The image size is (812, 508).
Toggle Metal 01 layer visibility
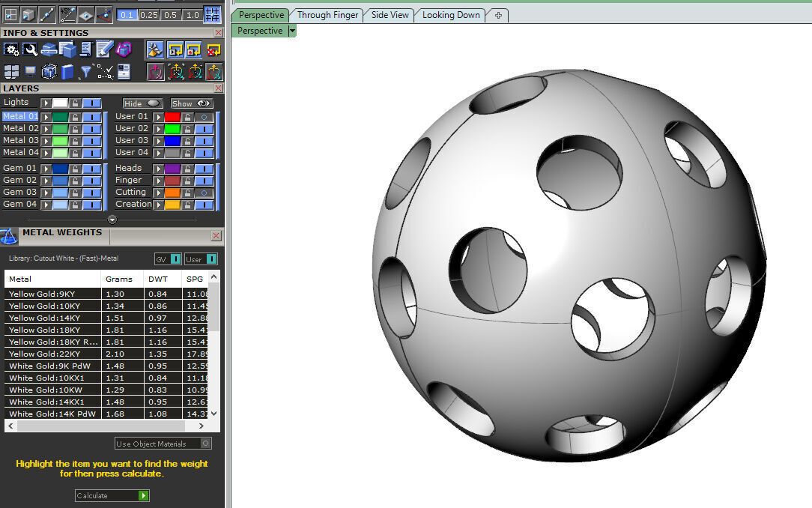91,117
